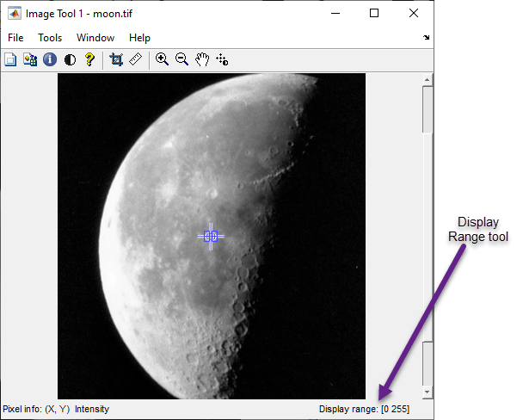Click the Pixel info (X, Y) Intensity text

[56, 409]
